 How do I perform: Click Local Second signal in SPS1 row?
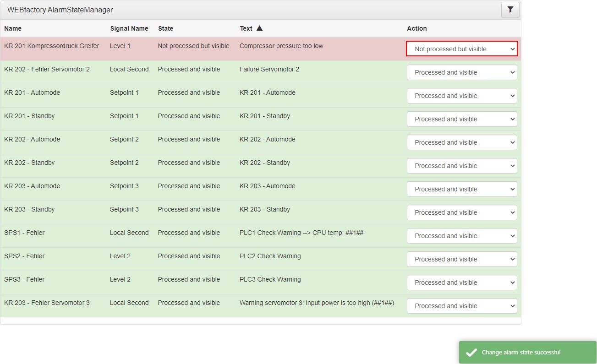129,233
